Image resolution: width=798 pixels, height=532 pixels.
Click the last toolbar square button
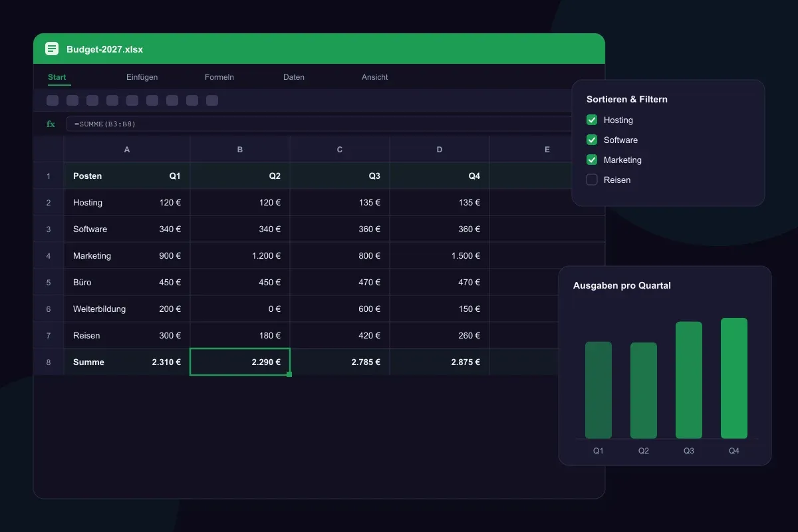tap(212, 100)
